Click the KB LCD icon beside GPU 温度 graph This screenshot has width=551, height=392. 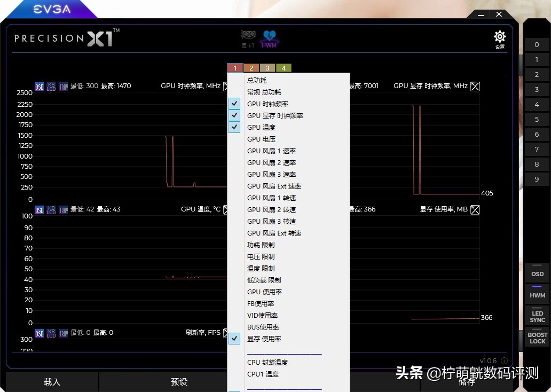tap(51, 209)
